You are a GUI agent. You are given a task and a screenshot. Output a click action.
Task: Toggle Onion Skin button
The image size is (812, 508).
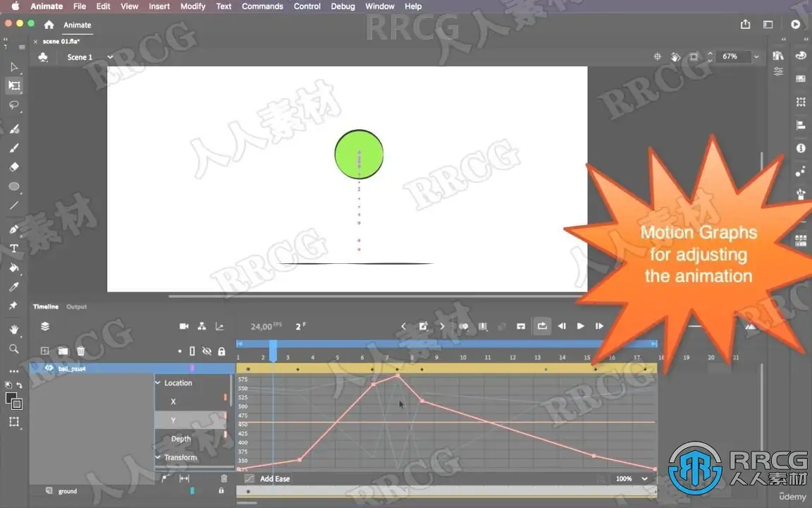coord(464,326)
